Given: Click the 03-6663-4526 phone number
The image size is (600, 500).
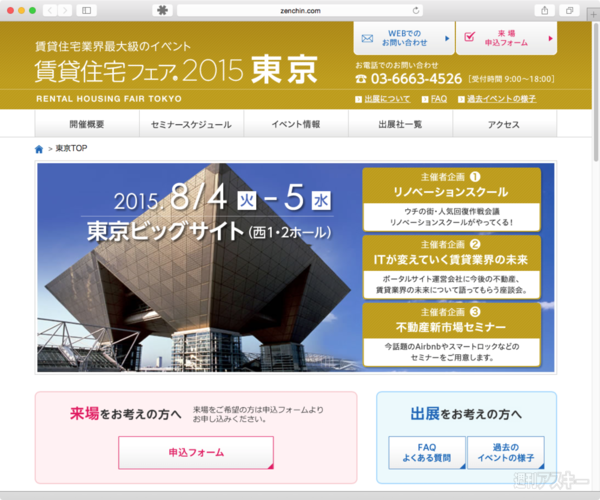Looking at the screenshot, I should 416,79.
